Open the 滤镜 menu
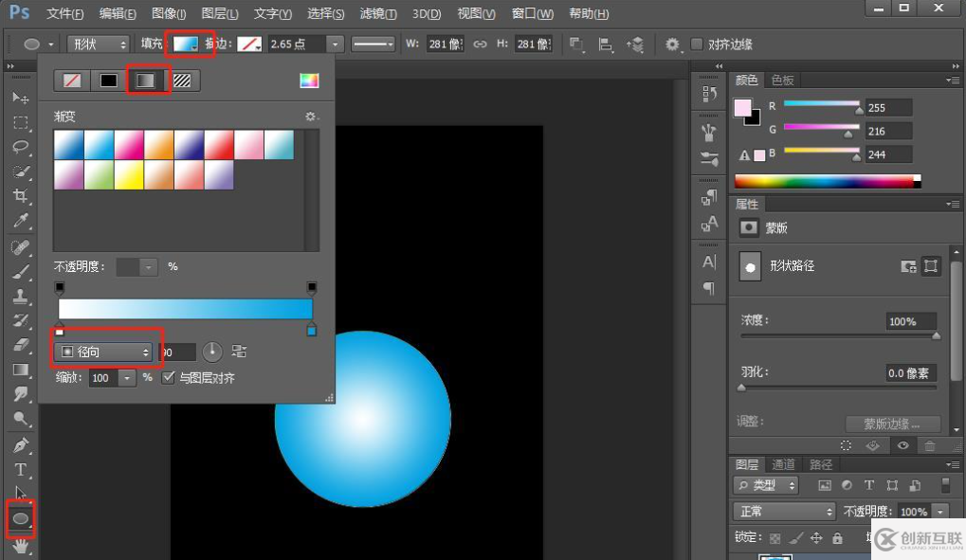966x560 pixels. pos(378,14)
